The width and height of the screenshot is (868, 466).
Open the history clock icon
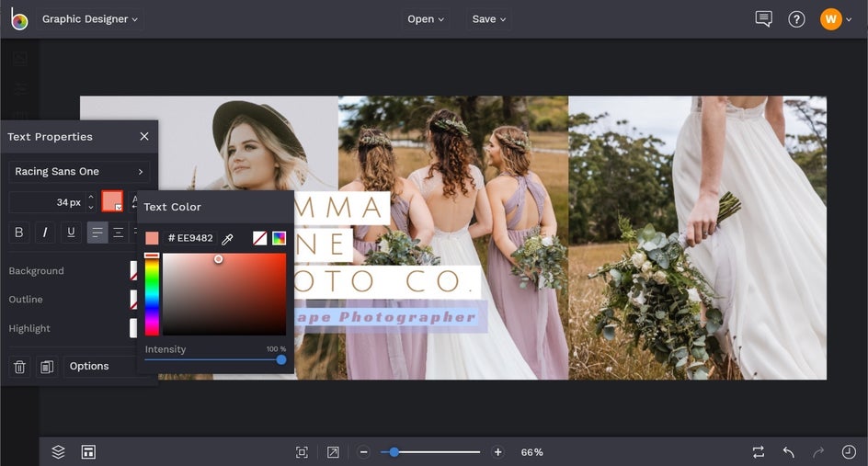coord(849,452)
